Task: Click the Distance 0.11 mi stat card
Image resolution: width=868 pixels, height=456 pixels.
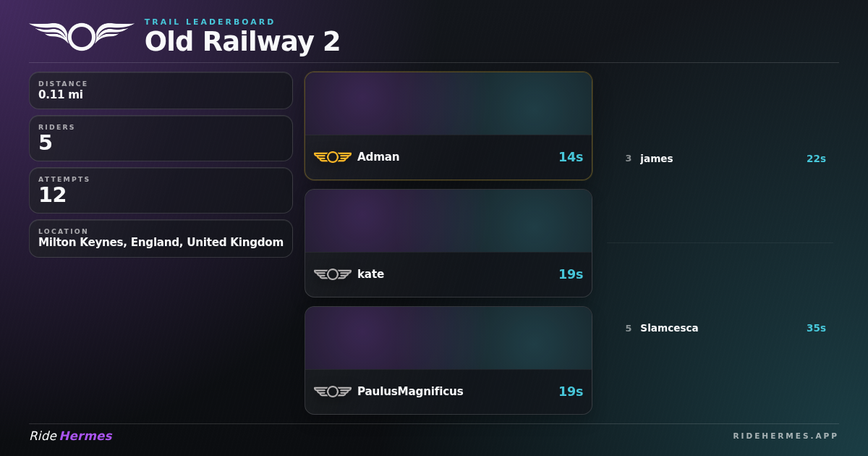Action: click(x=161, y=90)
